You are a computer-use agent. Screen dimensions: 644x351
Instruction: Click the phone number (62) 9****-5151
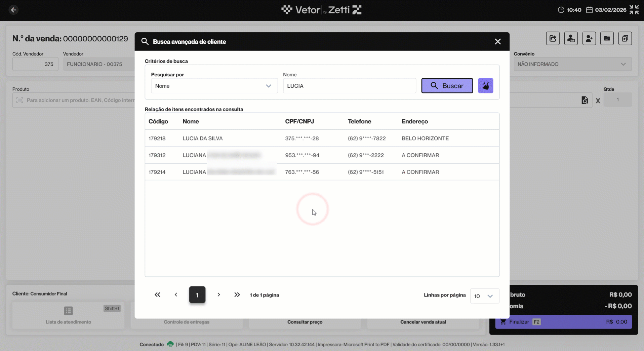click(366, 172)
